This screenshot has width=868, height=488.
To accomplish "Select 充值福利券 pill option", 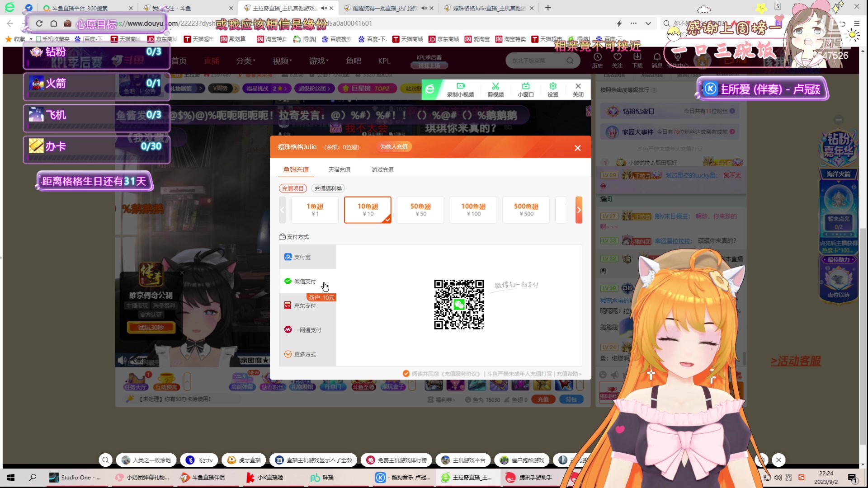I will [328, 188].
